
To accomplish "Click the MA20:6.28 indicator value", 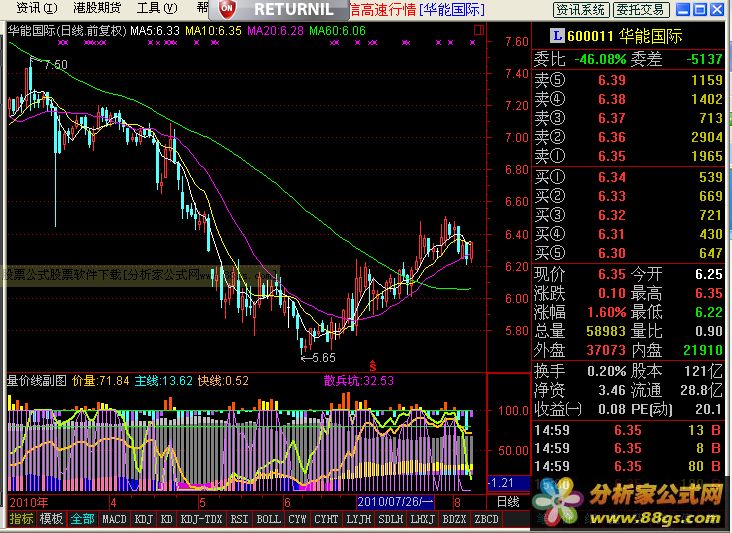I will (x=275, y=31).
